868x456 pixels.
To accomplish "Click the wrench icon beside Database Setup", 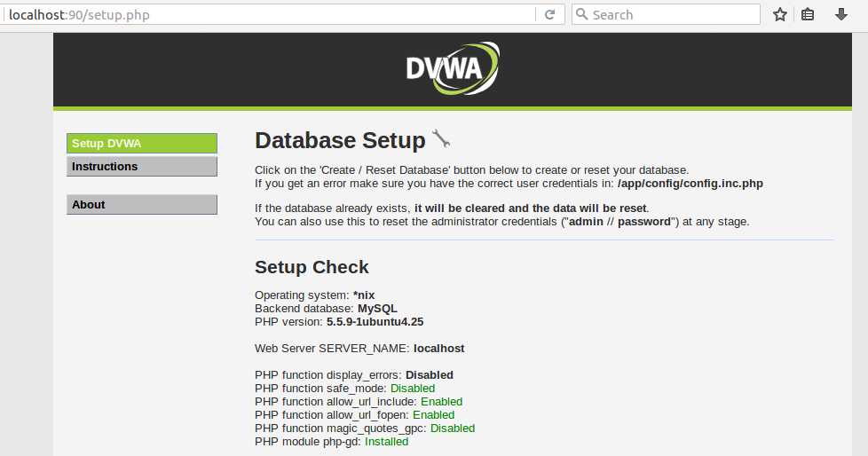I will (440, 138).
